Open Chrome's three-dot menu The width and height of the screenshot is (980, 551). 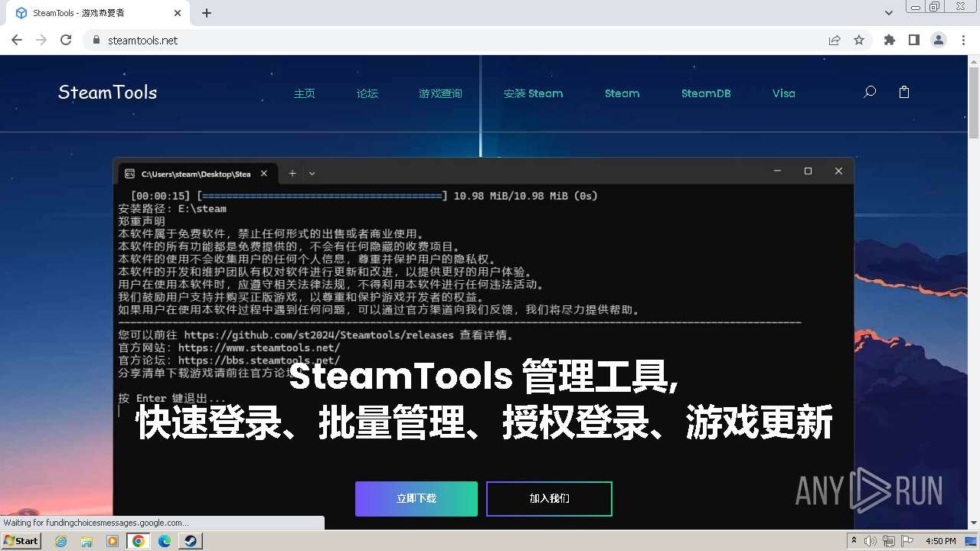[x=963, y=40]
